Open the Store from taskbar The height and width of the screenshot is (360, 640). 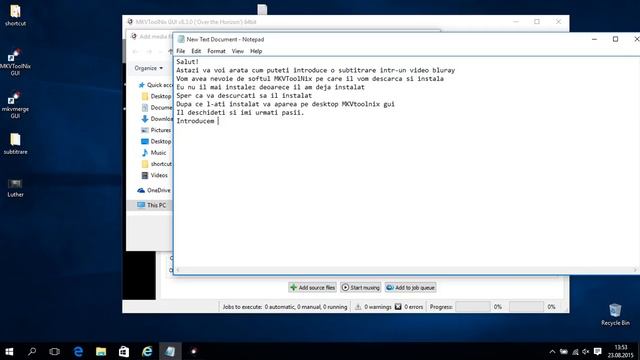[124, 351]
